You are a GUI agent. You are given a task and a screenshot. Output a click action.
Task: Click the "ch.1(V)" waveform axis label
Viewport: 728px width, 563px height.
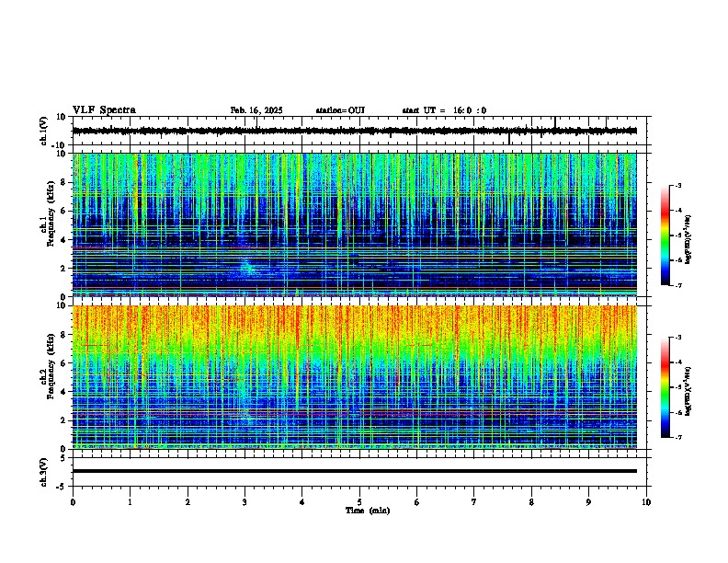pyautogui.click(x=44, y=131)
